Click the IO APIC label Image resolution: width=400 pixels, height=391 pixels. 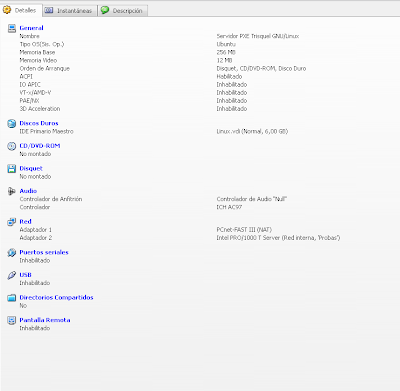coord(30,85)
